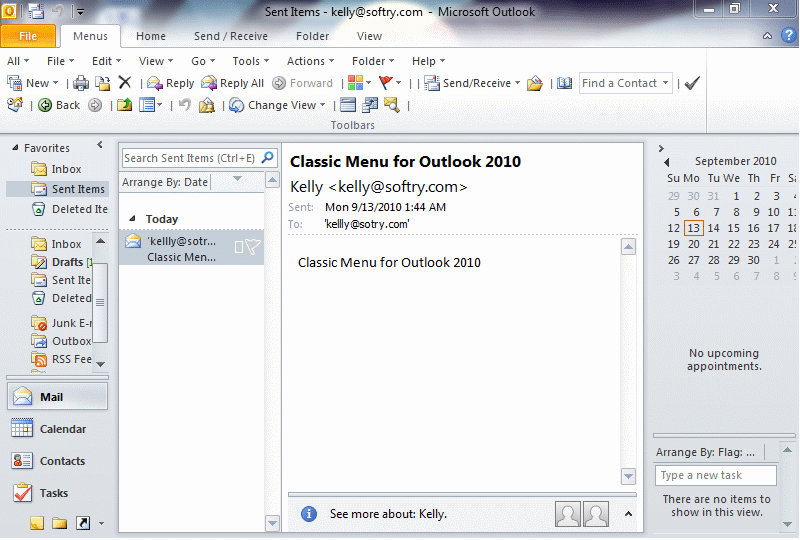Open the Address Book icon
The width and height of the screenshot is (800, 540).
tap(564, 83)
